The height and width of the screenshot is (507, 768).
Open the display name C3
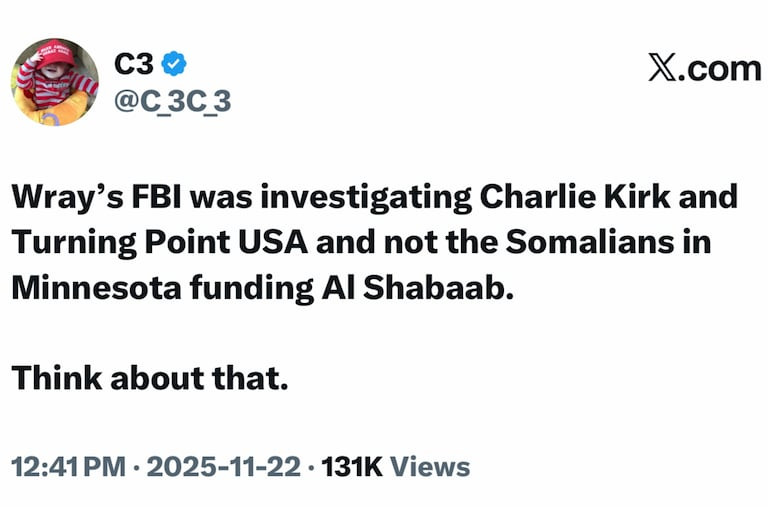click(133, 64)
